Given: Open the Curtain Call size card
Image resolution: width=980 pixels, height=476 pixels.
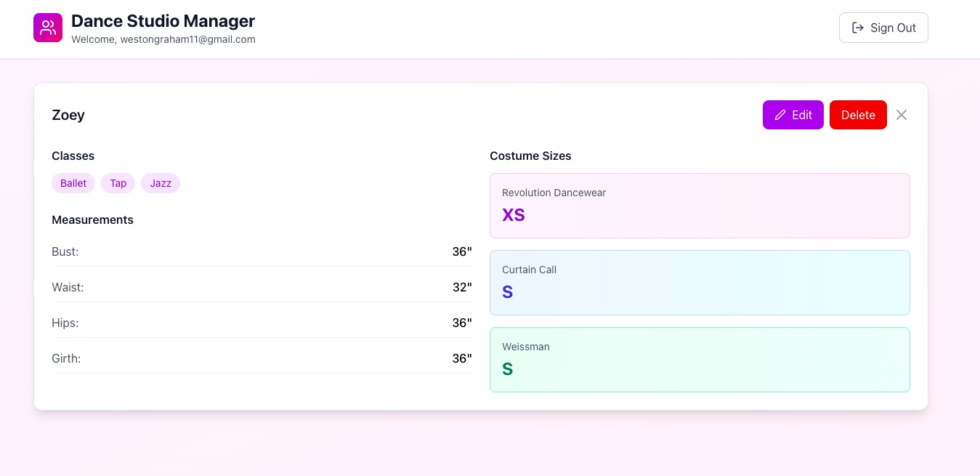Looking at the screenshot, I should coord(700,283).
